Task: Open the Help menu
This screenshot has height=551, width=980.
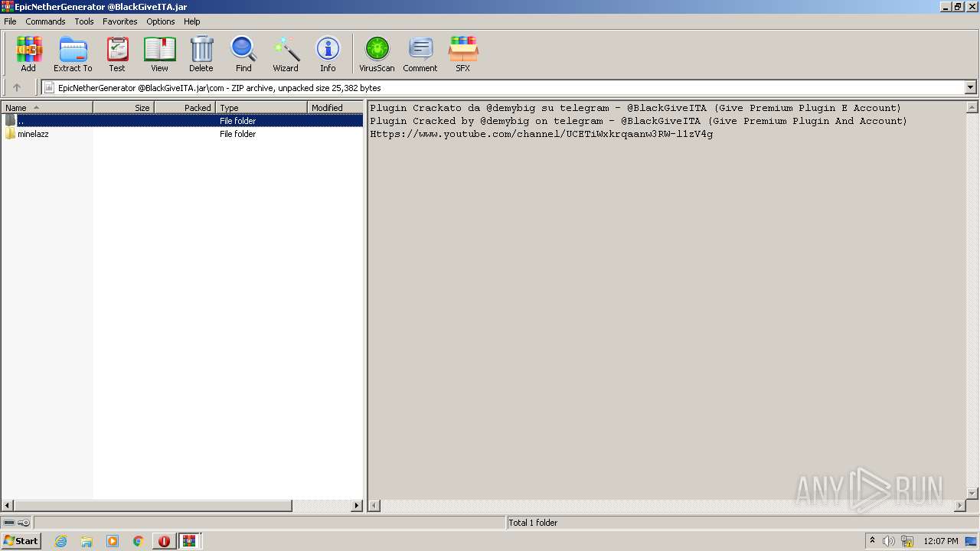Action: pyautogui.click(x=192, y=21)
